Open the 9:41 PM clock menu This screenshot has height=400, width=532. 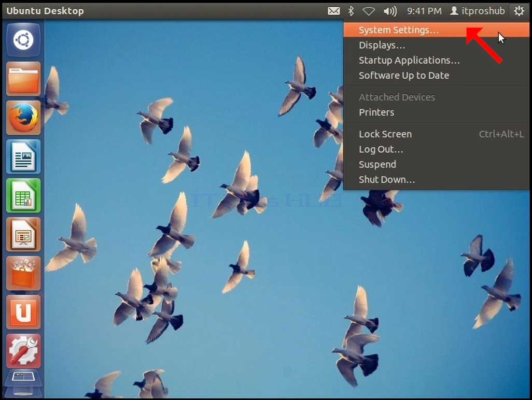[425, 11]
